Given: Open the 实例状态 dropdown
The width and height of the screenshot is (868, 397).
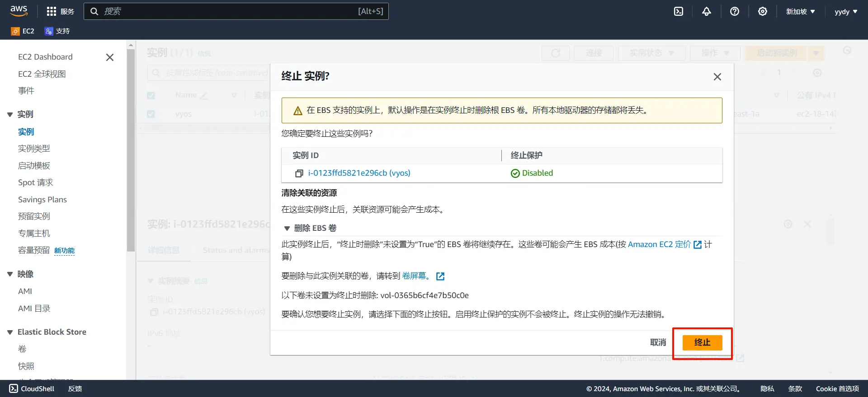Looking at the screenshot, I should click(x=651, y=53).
